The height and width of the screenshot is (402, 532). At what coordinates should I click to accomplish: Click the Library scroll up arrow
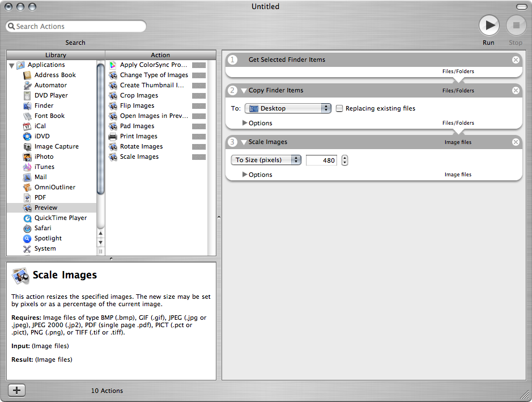(x=100, y=234)
